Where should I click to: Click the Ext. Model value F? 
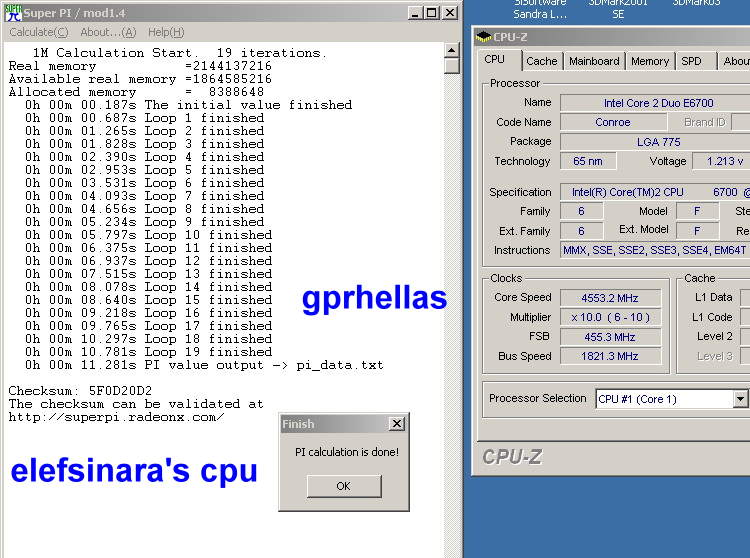click(697, 231)
